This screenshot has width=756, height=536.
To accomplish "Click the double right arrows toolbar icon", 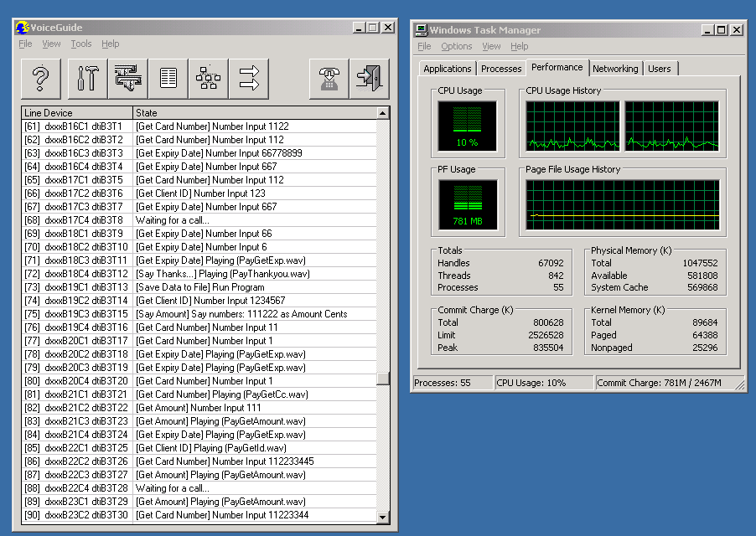I will 249,79.
